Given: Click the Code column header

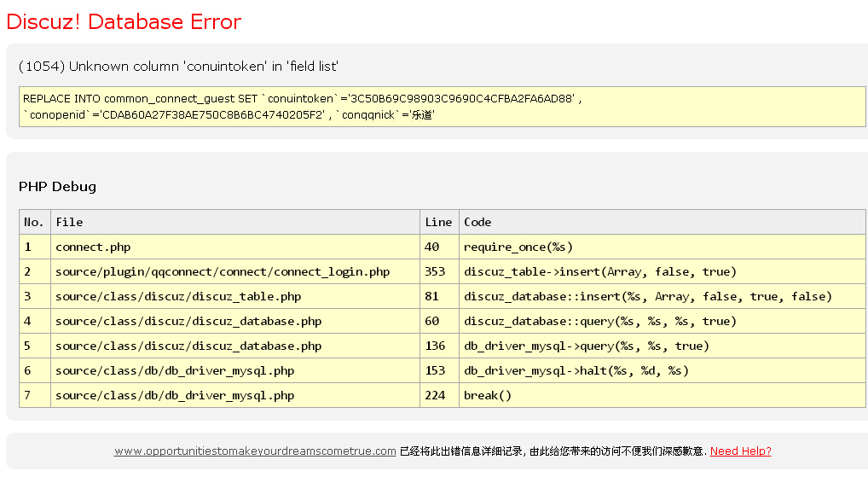Looking at the screenshot, I should coord(662,222).
